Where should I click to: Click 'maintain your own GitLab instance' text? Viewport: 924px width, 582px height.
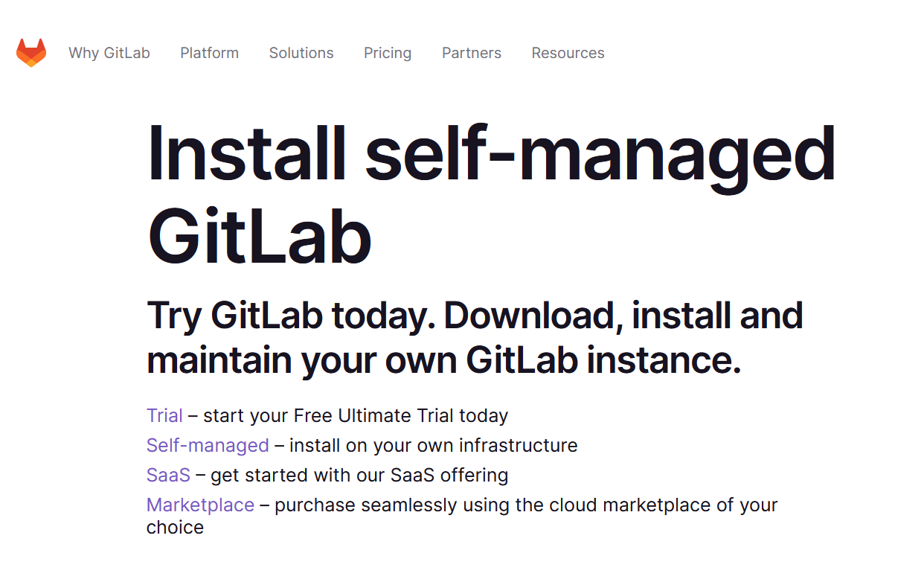pyautogui.click(x=443, y=360)
